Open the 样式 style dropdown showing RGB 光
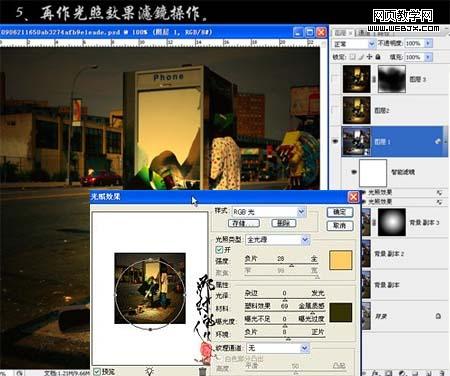The image size is (450, 376). click(269, 212)
